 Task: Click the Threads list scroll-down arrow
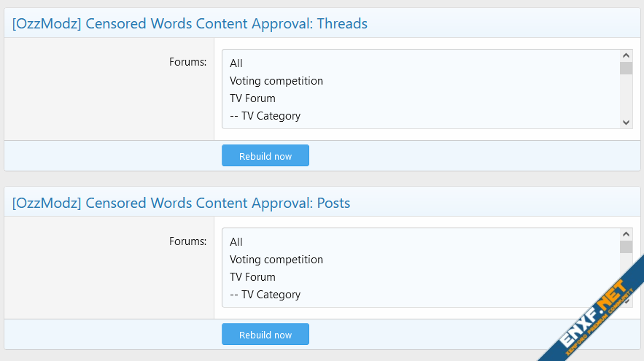coord(626,123)
